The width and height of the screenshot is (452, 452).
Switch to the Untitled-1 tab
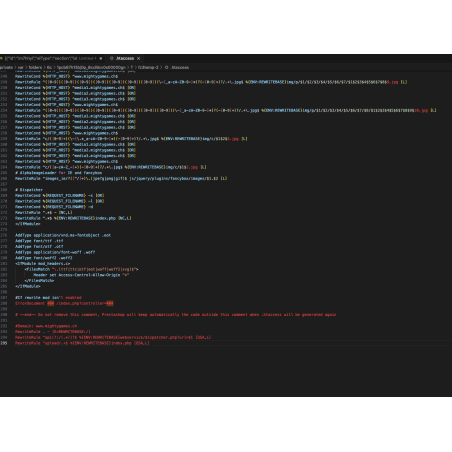[50, 58]
